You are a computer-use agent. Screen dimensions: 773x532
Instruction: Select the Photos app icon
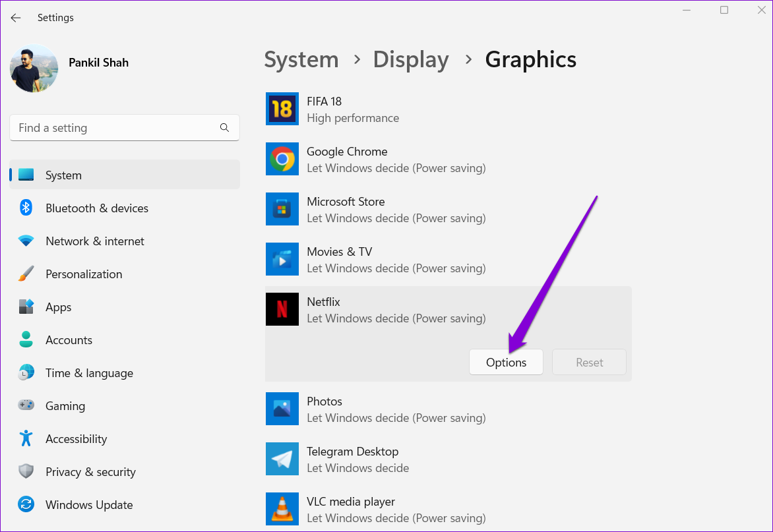coord(282,409)
